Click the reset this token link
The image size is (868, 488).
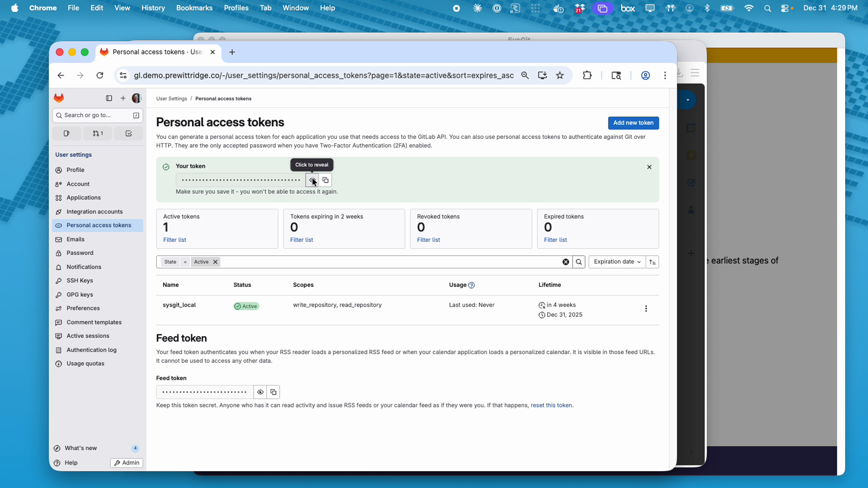pos(552,405)
